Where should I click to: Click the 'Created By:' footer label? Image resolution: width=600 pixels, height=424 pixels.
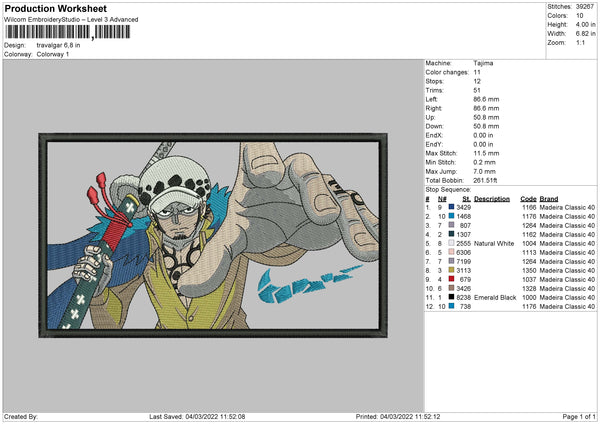pos(21,417)
